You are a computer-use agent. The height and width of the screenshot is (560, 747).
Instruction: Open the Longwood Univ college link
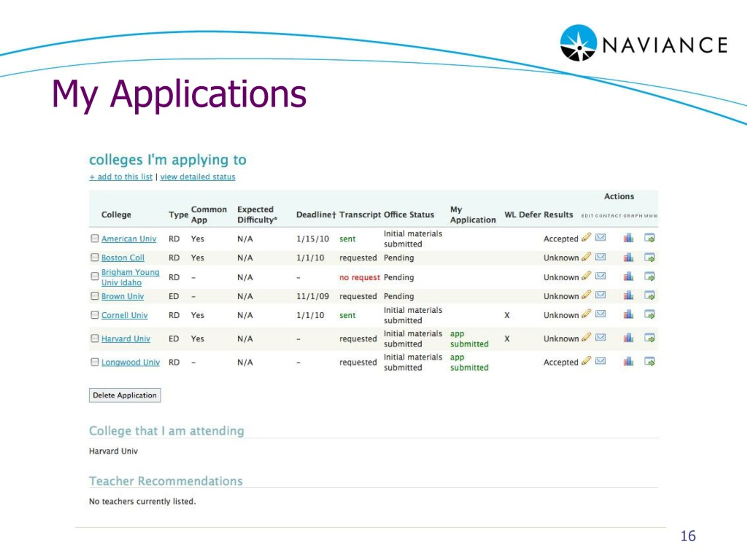[130, 362]
